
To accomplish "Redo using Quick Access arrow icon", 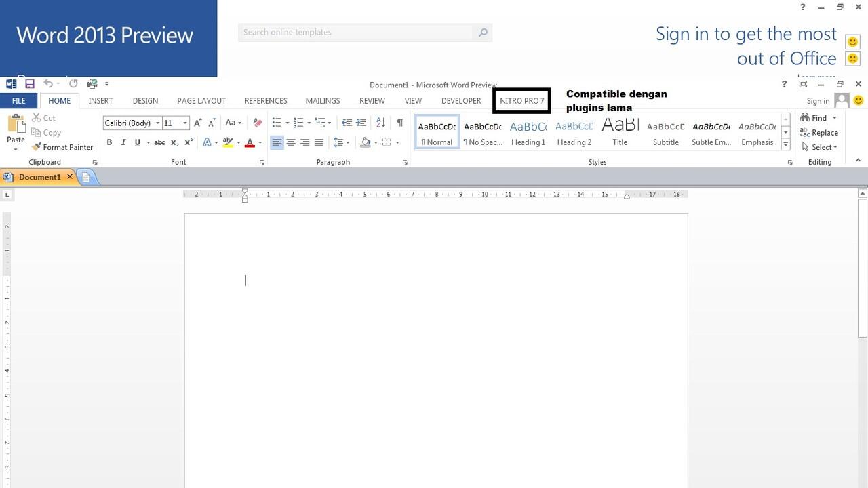I will tap(73, 84).
